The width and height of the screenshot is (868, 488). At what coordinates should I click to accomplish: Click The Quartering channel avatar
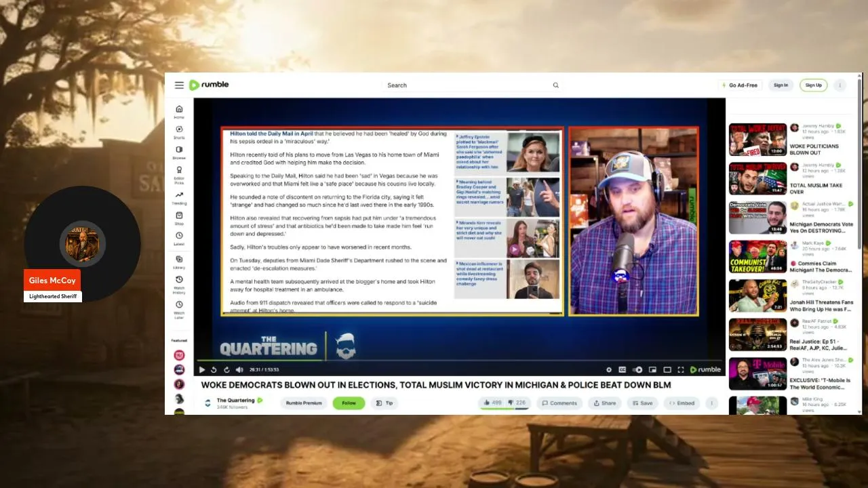point(208,403)
